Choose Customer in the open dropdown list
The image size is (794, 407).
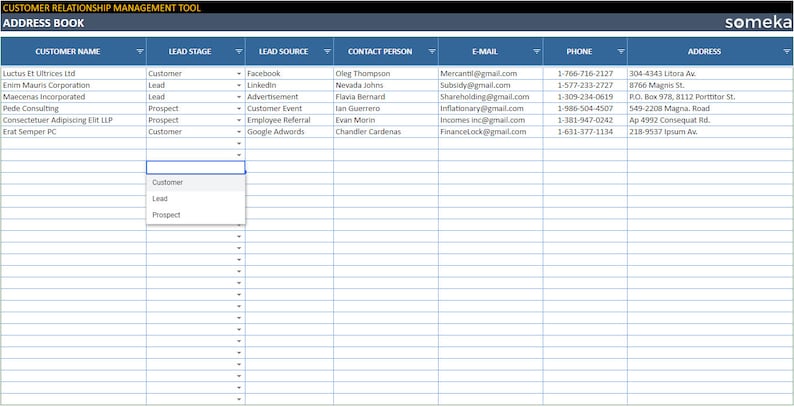pyautogui.click(x=196, y=182)
